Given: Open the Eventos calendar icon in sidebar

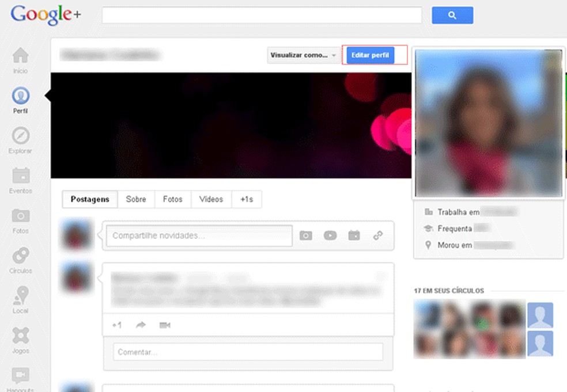Looking at the screenshot, I should [x=21, y=176].
